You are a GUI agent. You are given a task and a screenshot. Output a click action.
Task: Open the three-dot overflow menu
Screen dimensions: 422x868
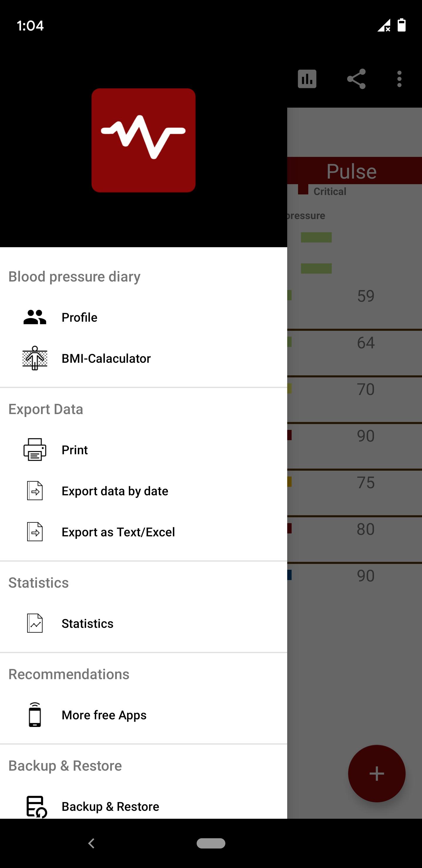pos(399,79)
